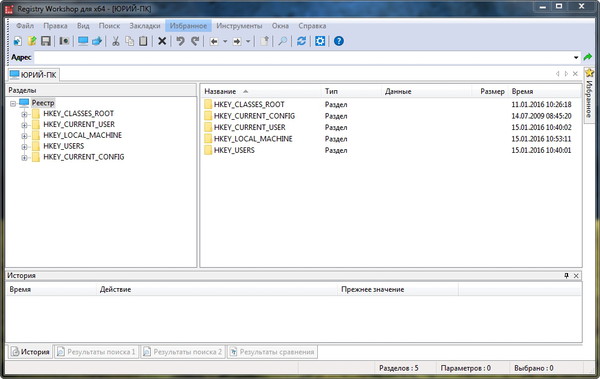Click the green Go arrow beside address bar

588,57
